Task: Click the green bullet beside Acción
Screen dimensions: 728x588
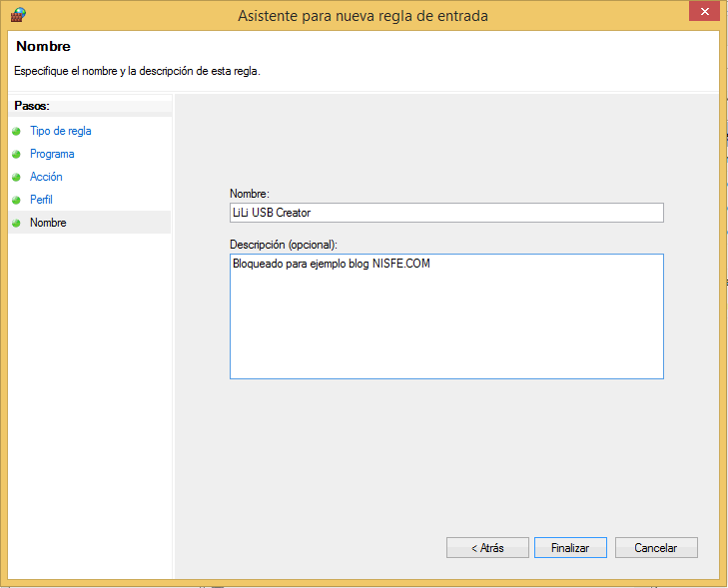Action: point(16,177)
